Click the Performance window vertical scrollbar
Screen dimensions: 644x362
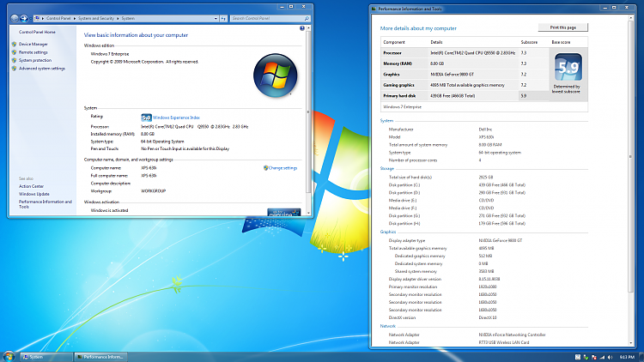(x=630, y=156)
